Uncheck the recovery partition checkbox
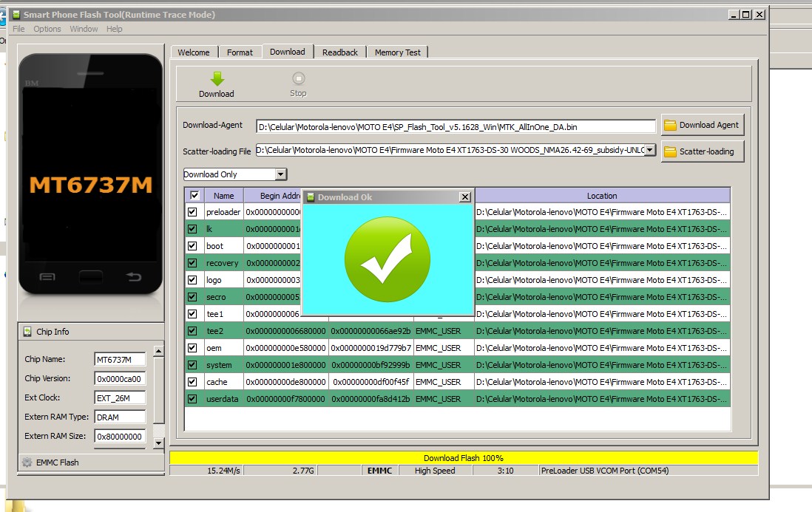This screenshot has width=812, height=512. tap(192, 263)
